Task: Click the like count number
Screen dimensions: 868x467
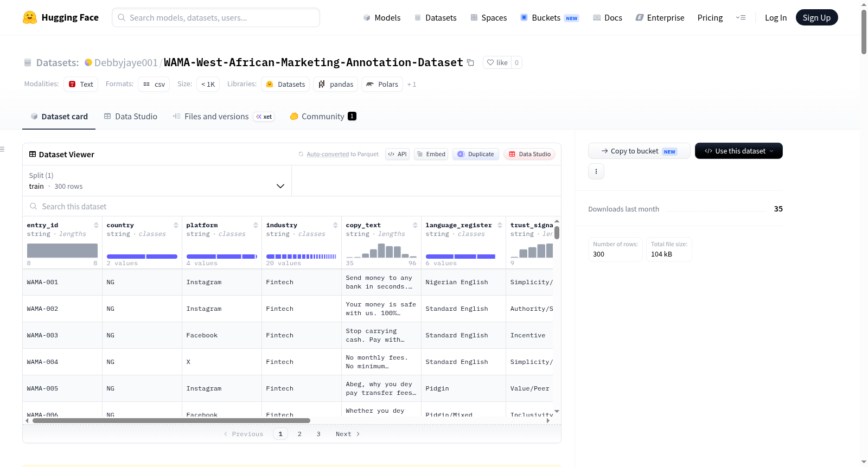Action: pos(517,63)
